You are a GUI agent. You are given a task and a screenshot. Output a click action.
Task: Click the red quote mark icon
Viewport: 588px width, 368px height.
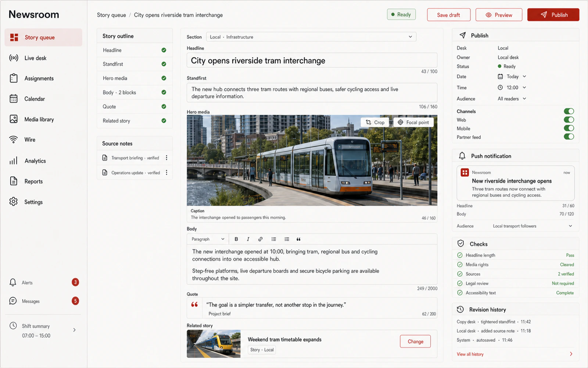click(194, 304)
